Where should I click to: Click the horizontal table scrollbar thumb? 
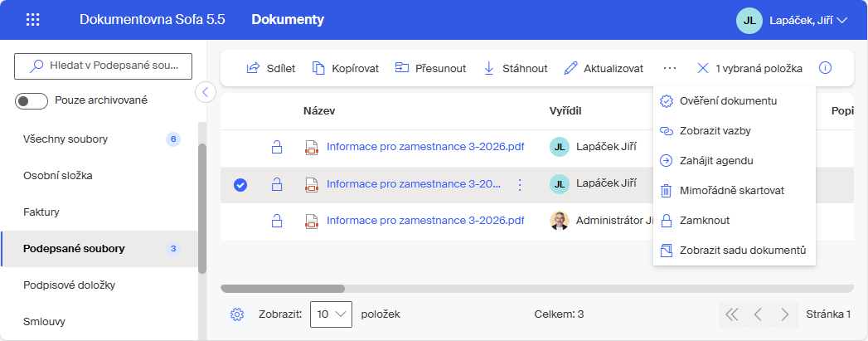pyautogui.click(x=283, y=289)
